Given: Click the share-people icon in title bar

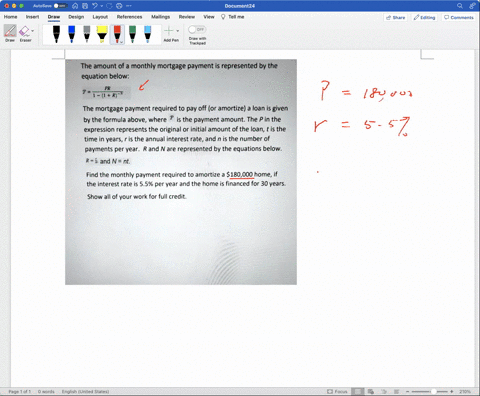Looking at the screenshot, I should (x=472, y=6).
